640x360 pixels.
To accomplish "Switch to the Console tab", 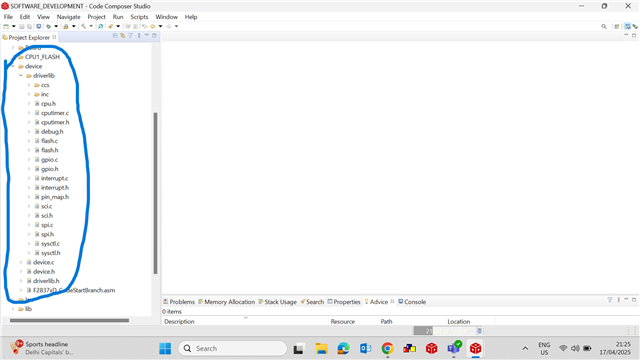I will 412,302.
